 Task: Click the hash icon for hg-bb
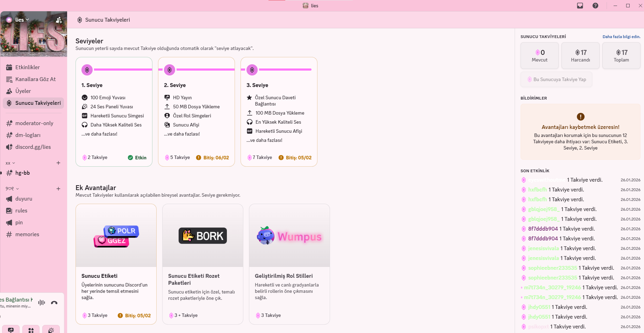coord(9,173)
